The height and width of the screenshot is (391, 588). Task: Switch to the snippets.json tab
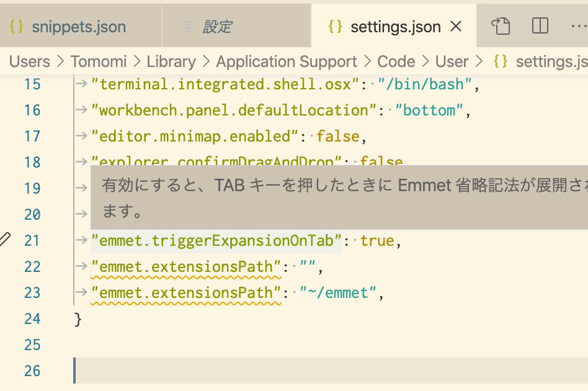[79, 27]
